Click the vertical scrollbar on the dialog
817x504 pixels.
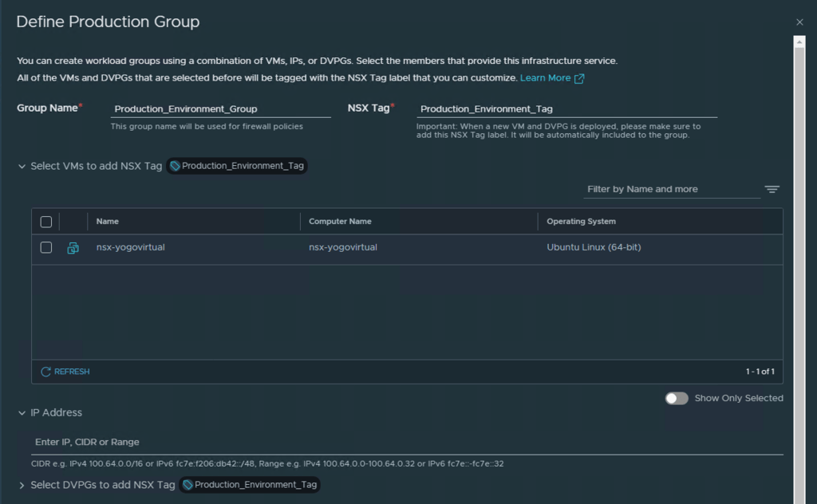point(799,239)
